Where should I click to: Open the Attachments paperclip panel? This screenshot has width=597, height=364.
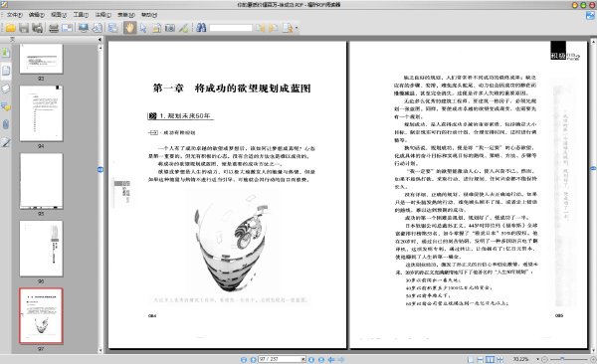(6, 124)
